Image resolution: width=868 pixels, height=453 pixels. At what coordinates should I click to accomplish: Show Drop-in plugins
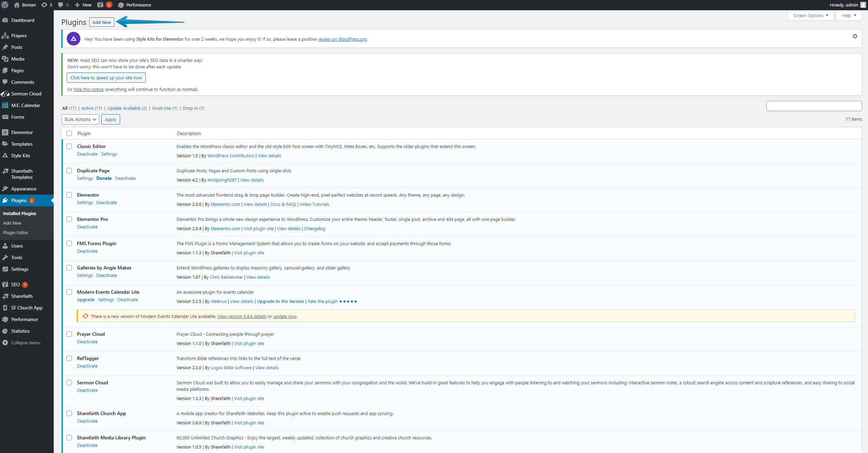(193, 108)
